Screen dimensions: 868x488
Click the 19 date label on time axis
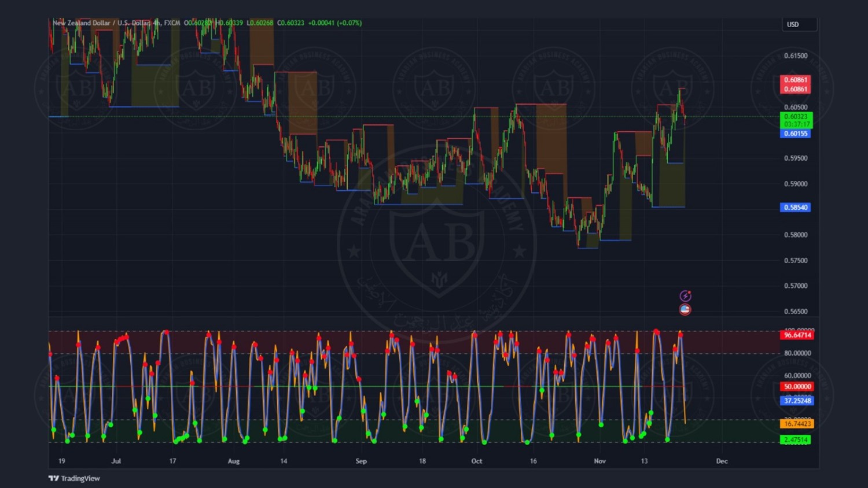pos(62,461)
